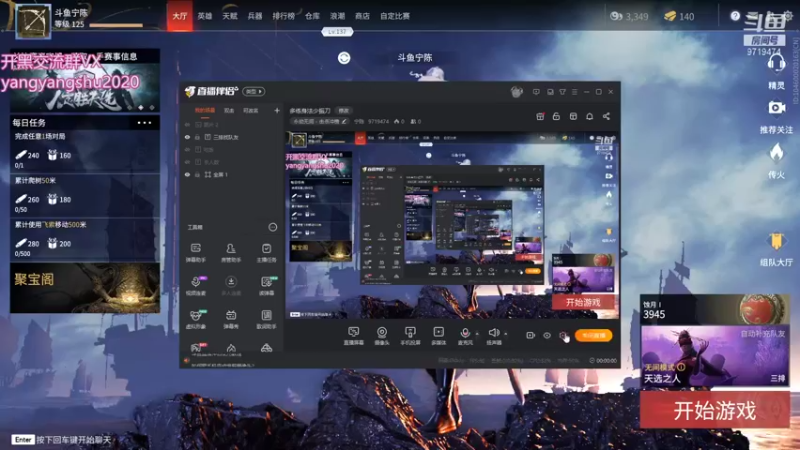Viewport: 800px width, 450px height.
Task: Open the gift box icon in header row
Action: tap(540, 116)
